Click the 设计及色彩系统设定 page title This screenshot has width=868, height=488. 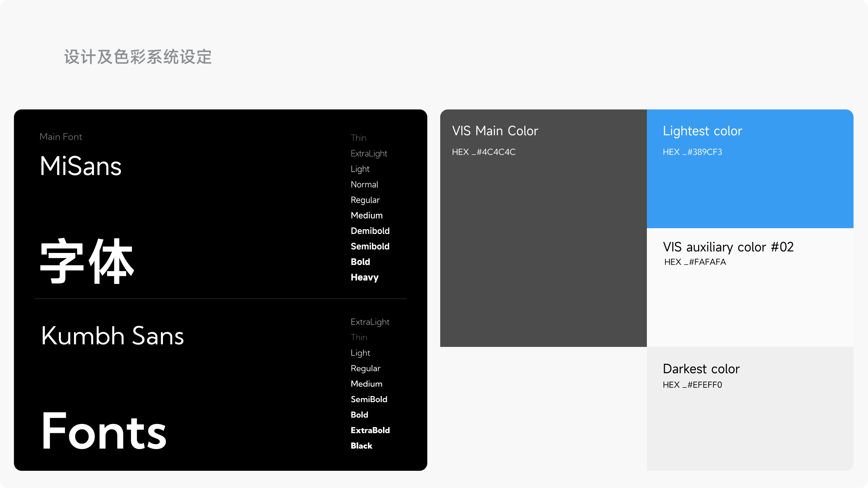pos(138,57)
